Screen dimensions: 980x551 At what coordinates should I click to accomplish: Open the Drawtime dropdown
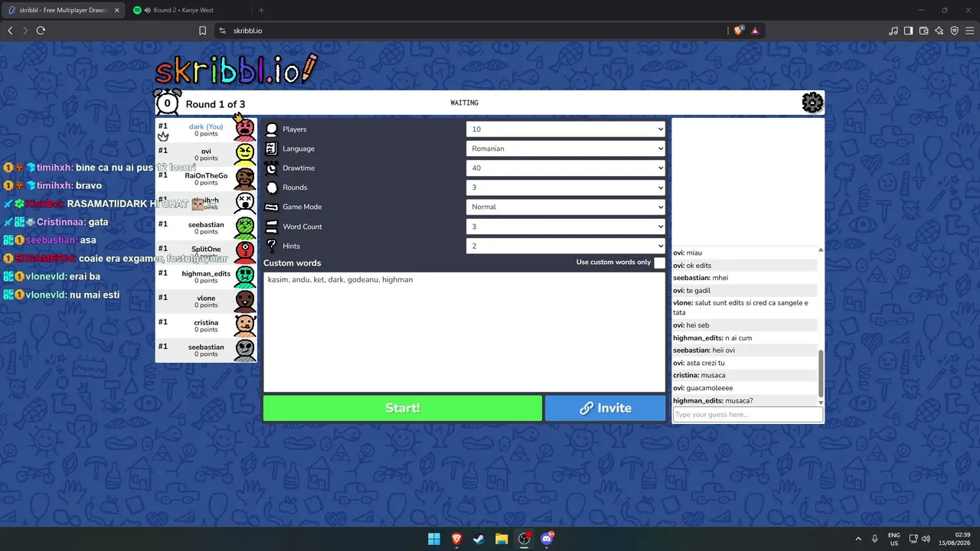click(x=566, y=168)
